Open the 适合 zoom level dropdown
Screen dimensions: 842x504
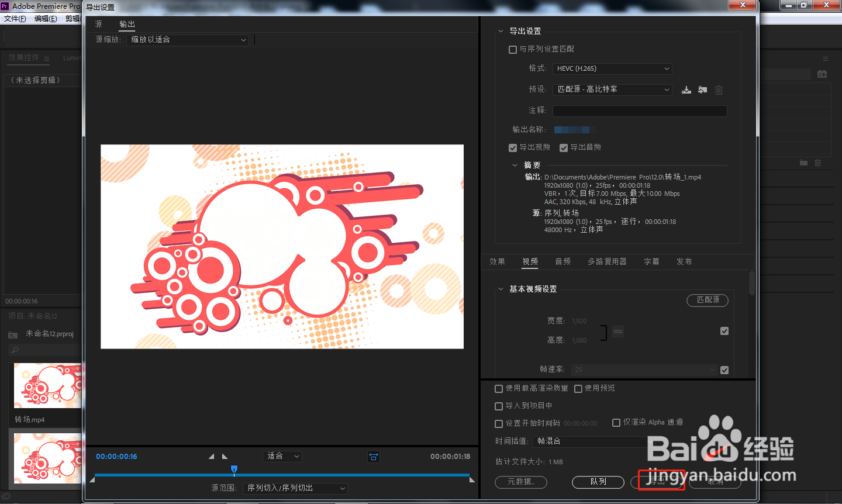click(282, 456)
